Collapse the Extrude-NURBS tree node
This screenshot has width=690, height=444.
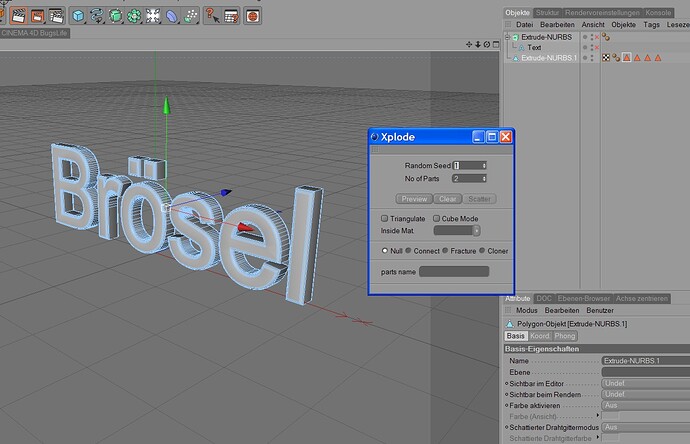(x=508, y=37)
